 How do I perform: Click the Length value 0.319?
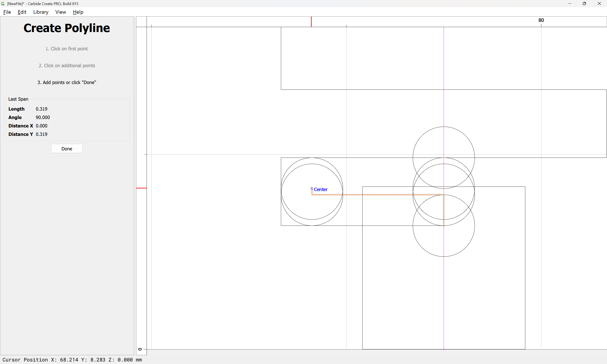[42, 109]
